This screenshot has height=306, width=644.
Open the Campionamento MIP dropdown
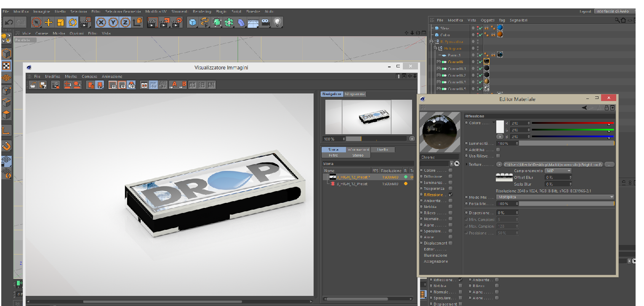point(558,171)
